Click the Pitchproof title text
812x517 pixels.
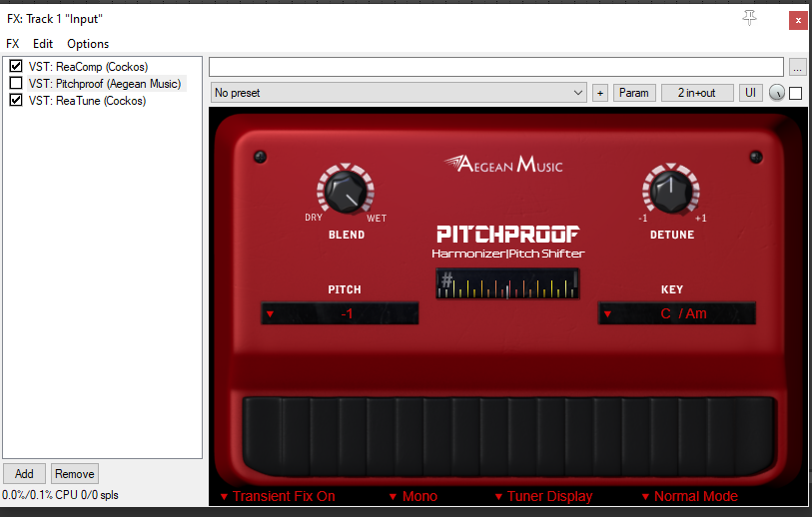tap(508, 234)
